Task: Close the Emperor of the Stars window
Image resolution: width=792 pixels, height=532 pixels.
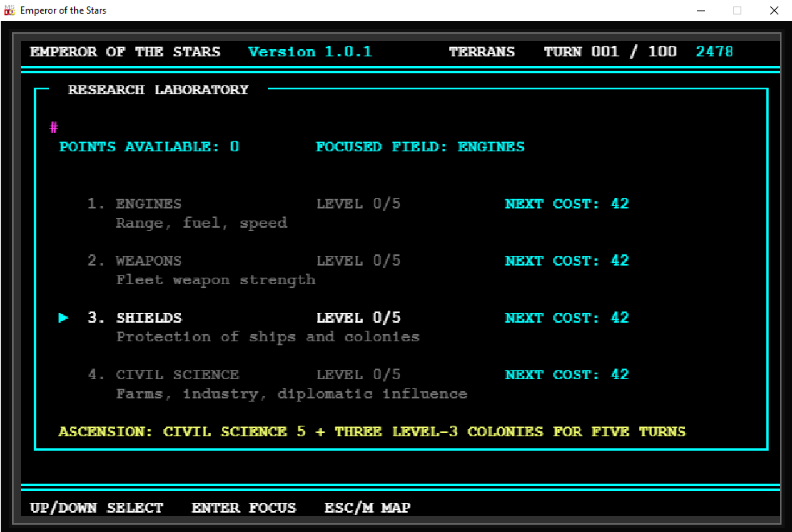Action: (x=773, y=10)
